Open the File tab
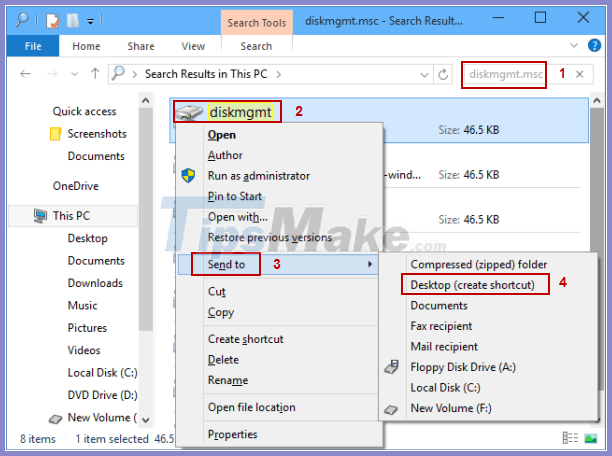Viewport: 612px width, 456px height. point(33,46)
